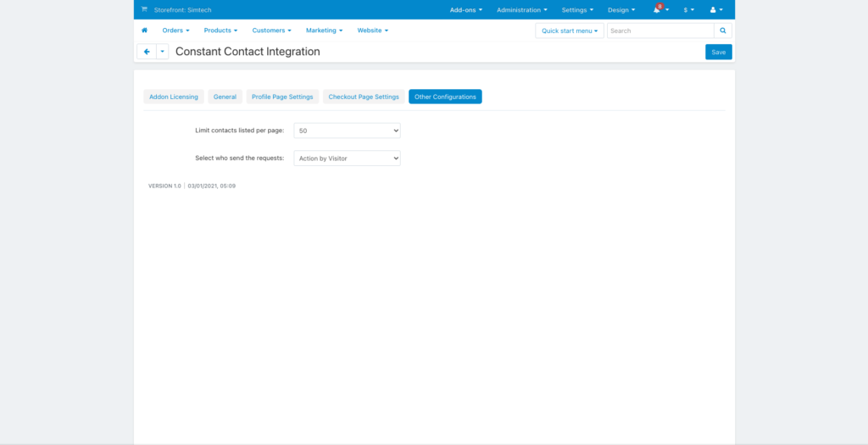This screenshot has height=445, width=868.
Task: Open the dollar currency selector
Action: pos(688,10)
